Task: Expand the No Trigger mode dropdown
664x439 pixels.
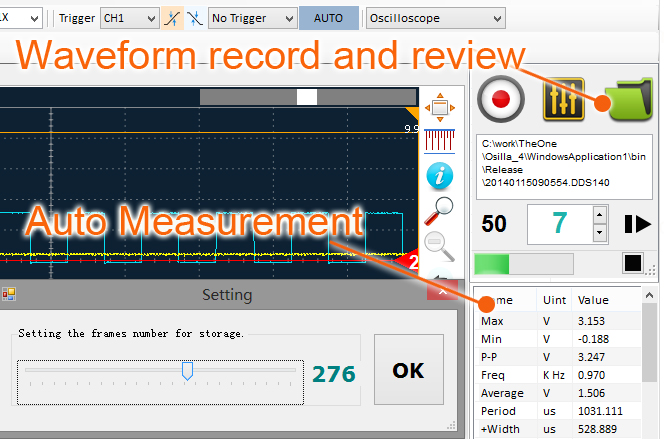Action: 251,18
